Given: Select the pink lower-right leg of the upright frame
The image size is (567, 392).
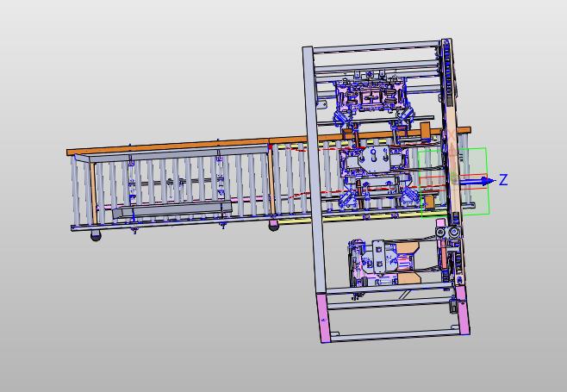Looking at the screenshot, I should 463,310.
